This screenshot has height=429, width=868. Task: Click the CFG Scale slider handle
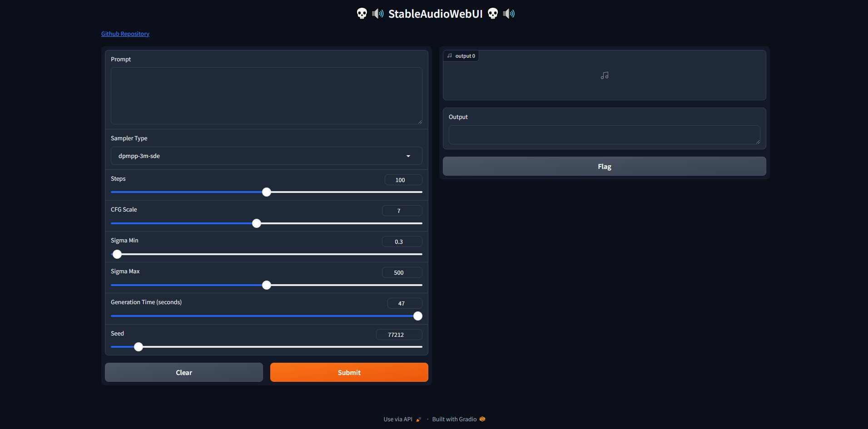point(257,223)
